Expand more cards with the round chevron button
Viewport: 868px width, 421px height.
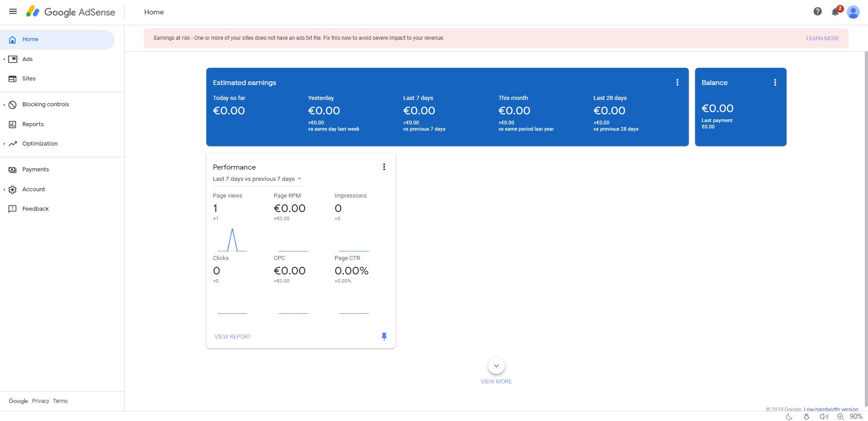click(x=496, y=366)
